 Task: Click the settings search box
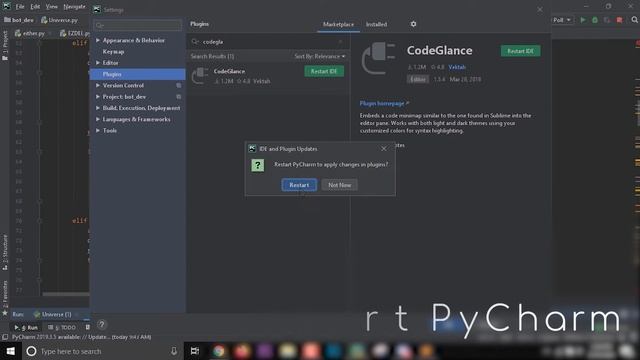pos(138,25)
